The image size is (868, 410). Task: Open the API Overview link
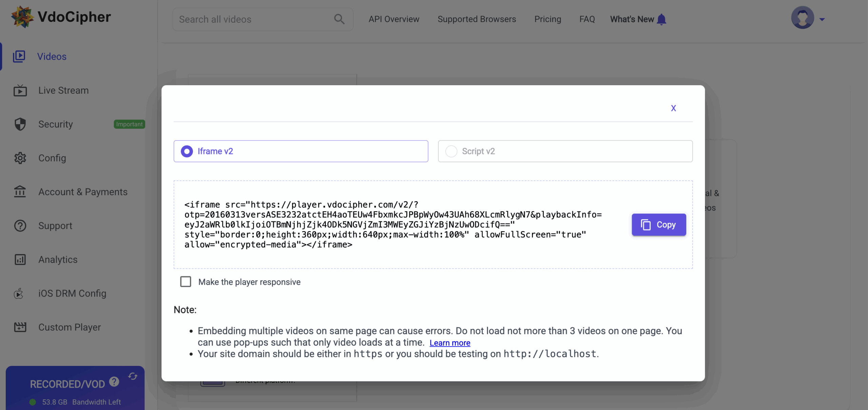click(394, 19)
